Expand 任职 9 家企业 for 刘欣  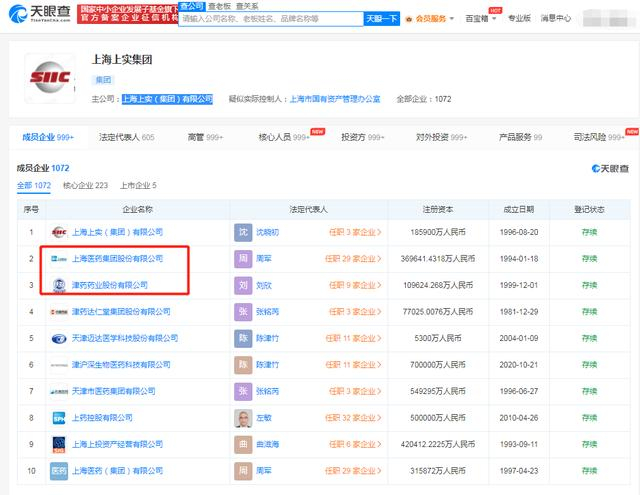tap(355, 285)
